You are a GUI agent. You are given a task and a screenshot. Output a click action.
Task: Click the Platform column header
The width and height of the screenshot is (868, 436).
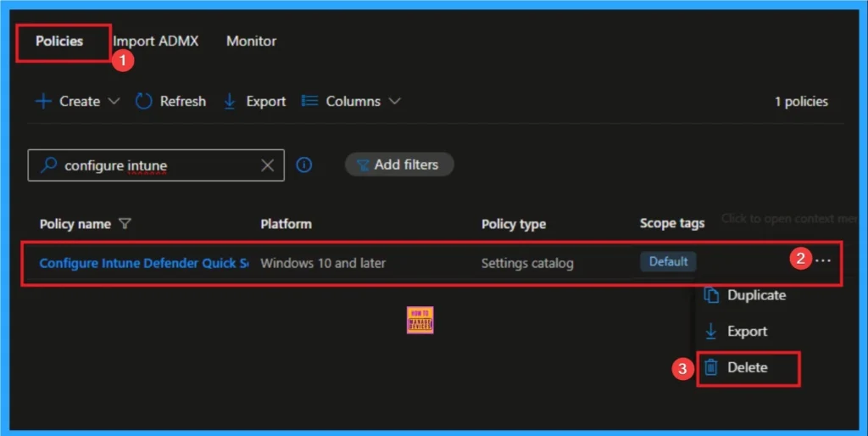[x=287, y=224]
